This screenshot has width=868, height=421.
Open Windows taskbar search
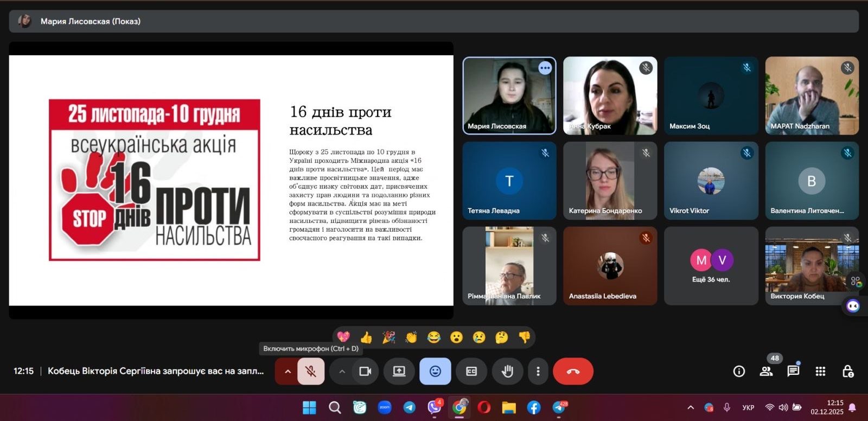click(335, 407)
